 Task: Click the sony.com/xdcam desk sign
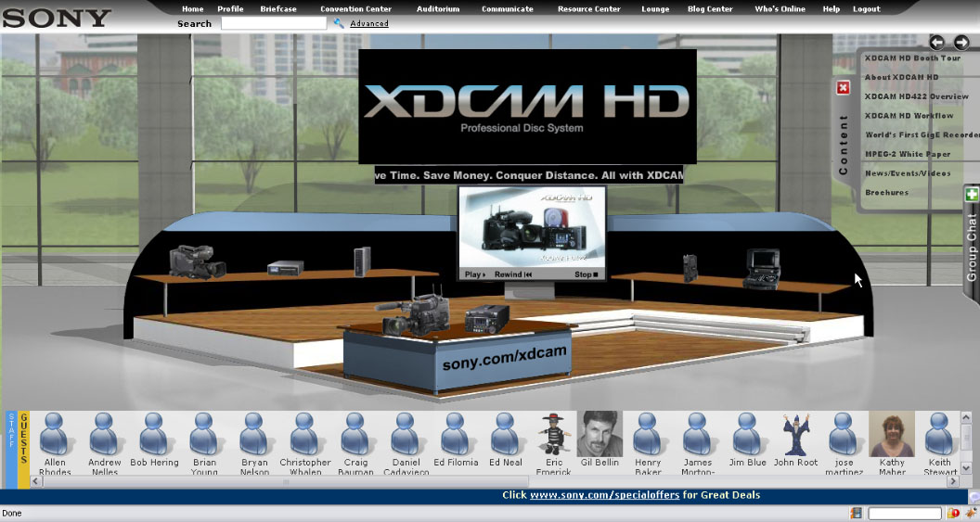point(504,358)
